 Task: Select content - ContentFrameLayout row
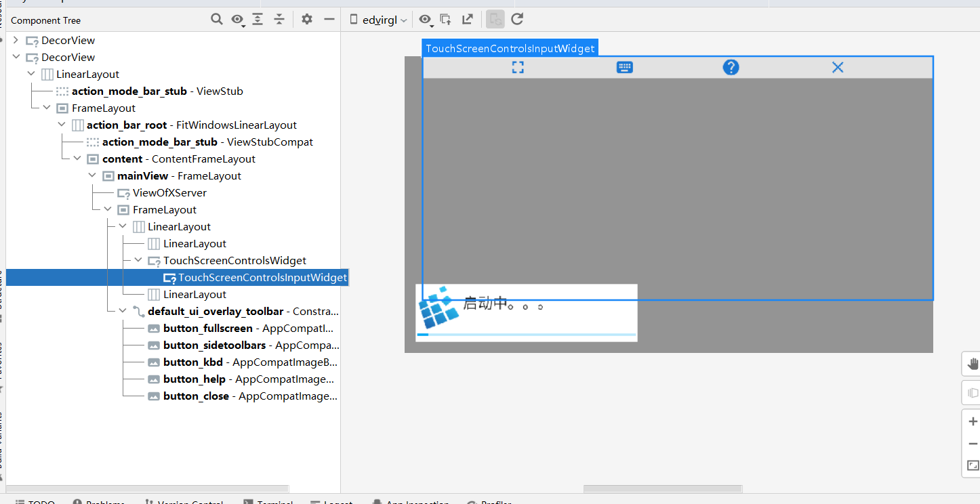tap(179, 159)
